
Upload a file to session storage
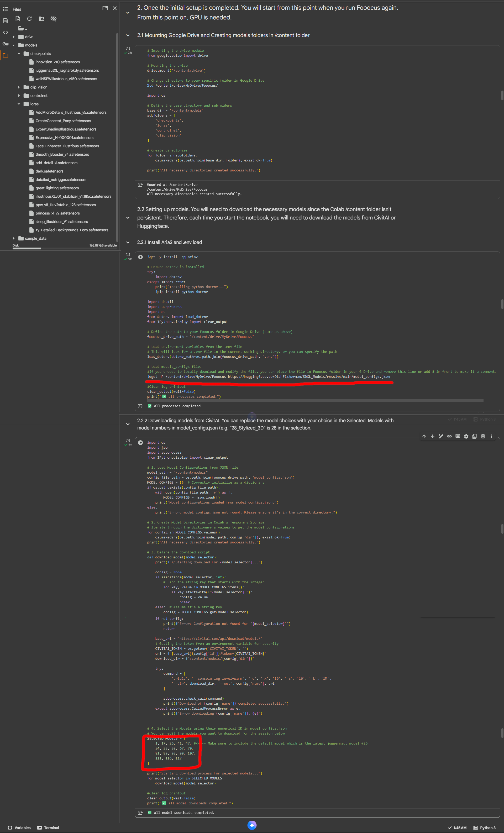point(18,19)
